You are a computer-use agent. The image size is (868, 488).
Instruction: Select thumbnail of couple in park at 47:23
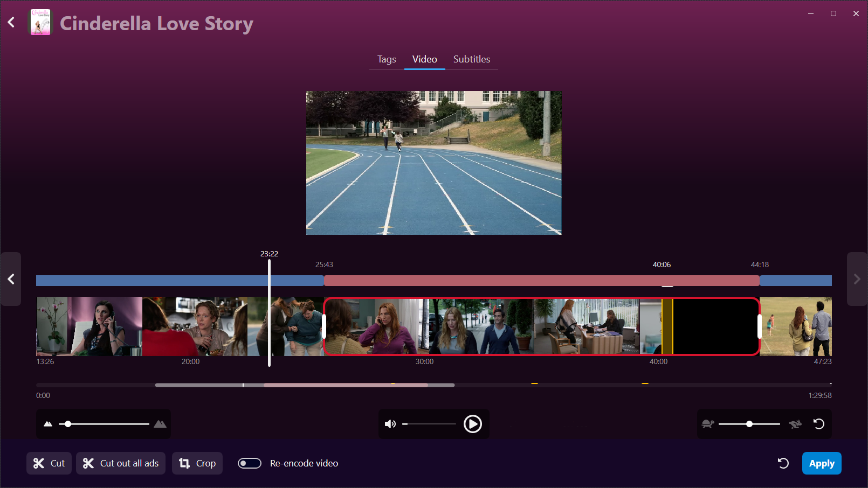click(x=796, y=326)
